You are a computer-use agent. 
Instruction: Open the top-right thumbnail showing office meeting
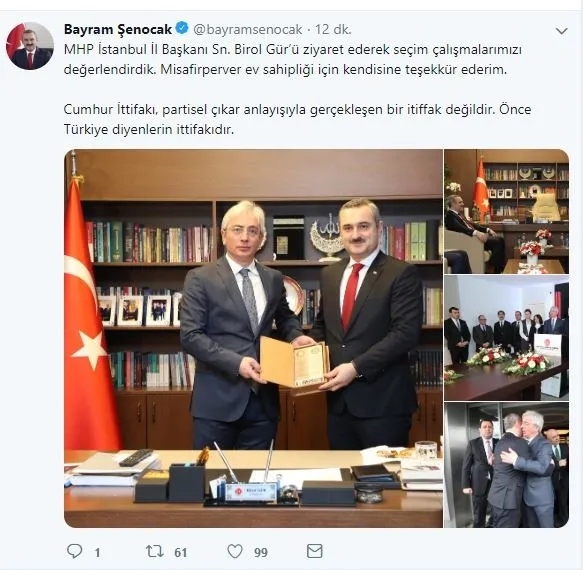tap(506, 211)
